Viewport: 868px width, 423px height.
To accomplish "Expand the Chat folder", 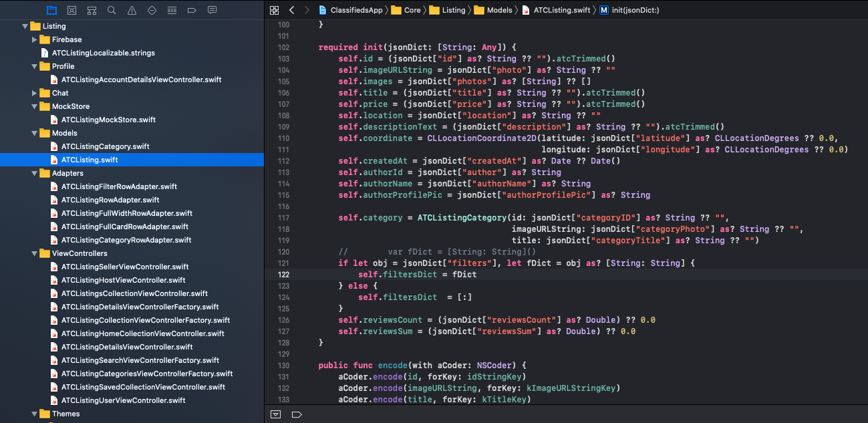I will click(34, 93).
